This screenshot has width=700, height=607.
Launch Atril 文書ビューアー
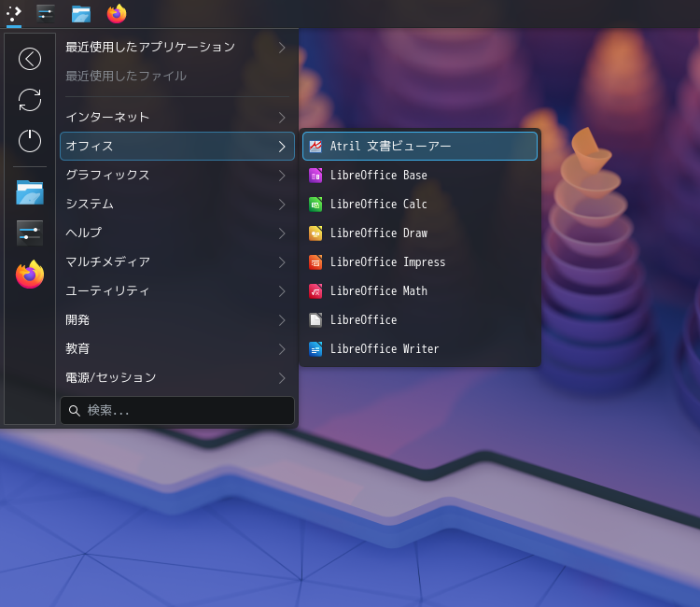(x=420, y=146)
